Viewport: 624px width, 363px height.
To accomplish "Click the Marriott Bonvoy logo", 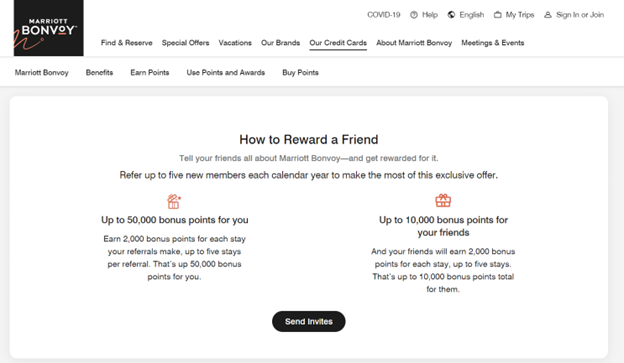I will [49, 28].
